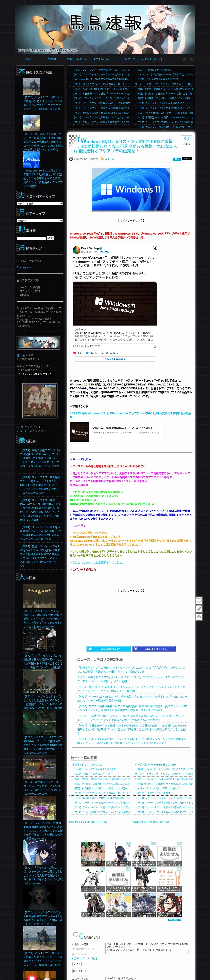Click the sidebar search text field
The image size is (210, 980).
point(31,238)
